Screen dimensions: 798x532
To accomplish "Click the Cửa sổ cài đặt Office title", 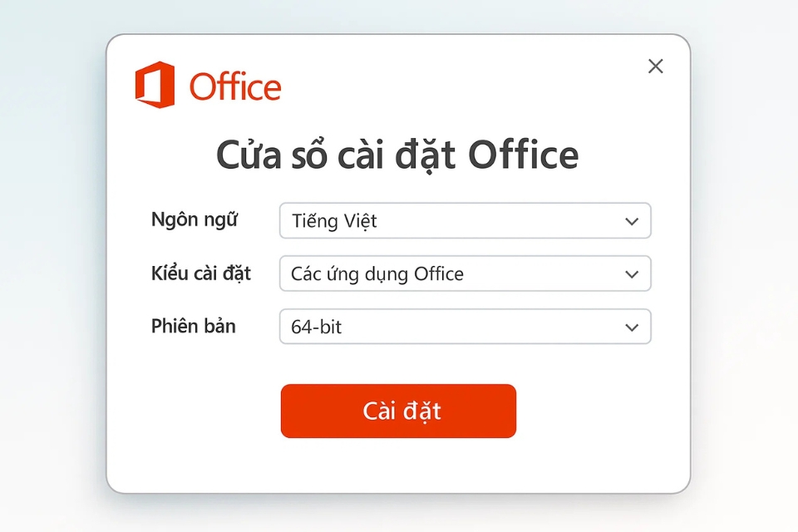I will (x=398, y=155).
